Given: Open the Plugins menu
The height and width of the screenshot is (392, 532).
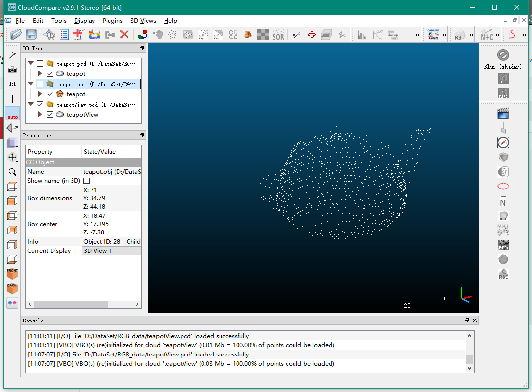Looking at the screenshot, I should [x=112, y=21].
